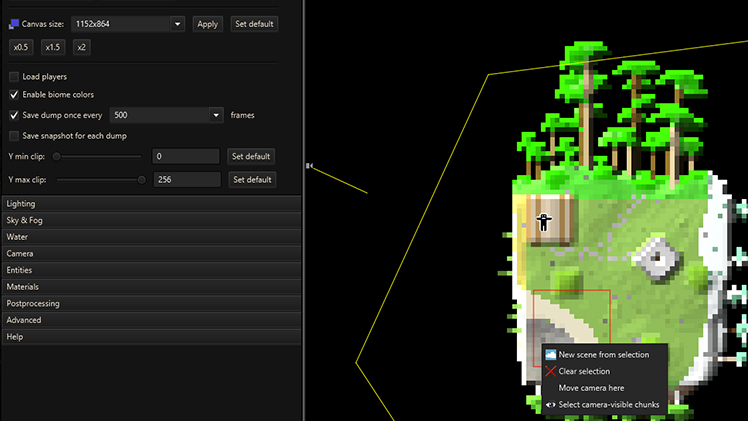
Task: Click the eye icon for camera-visible chunks
Action: pyautogui.click(x=550, y=405)
